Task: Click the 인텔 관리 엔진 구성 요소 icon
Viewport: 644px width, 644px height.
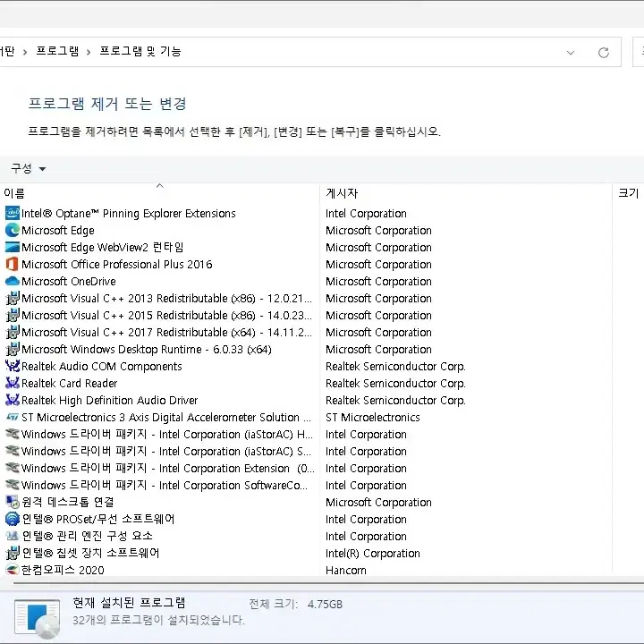Action: [13, 536]
